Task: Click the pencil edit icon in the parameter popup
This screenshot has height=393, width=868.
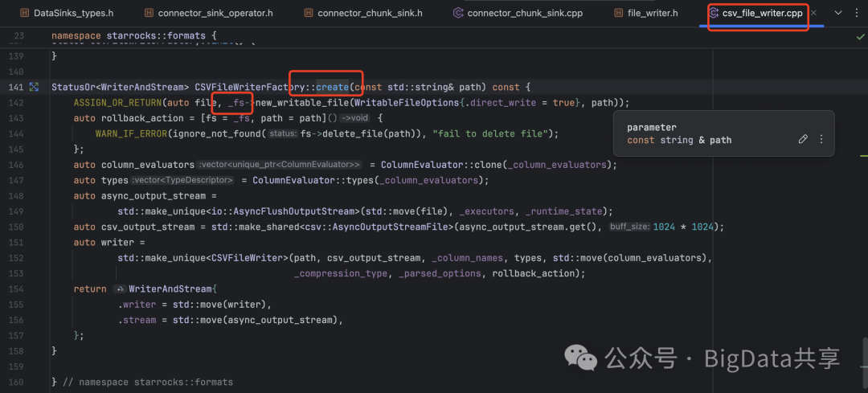Action: tap(803, 140)
